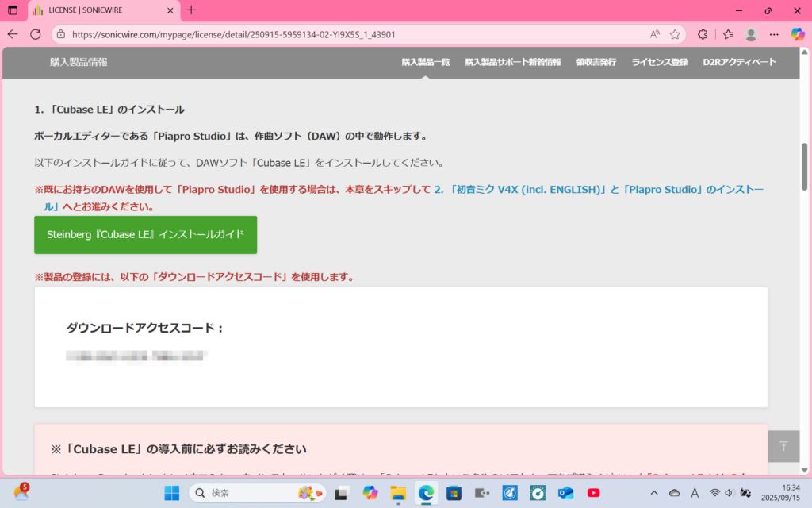Image resolution: width=812 pixels, height=508 pixels.
Task: Reload the page with the refresh icon
Action: pyautogui.click(x=36, y=34)
